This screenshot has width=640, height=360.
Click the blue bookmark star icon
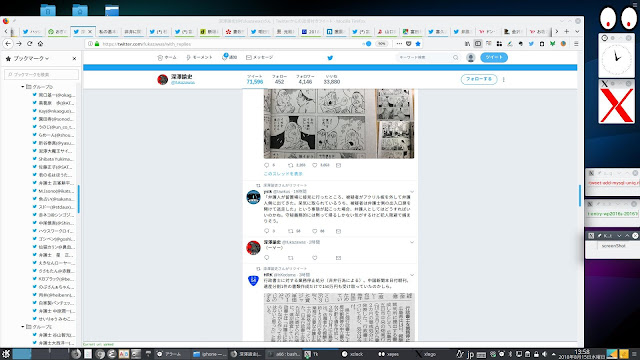click(x=418, y=44)
